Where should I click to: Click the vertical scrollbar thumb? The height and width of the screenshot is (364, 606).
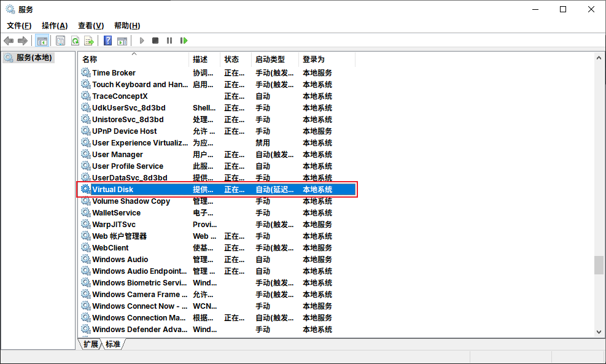tap(599, 265)
